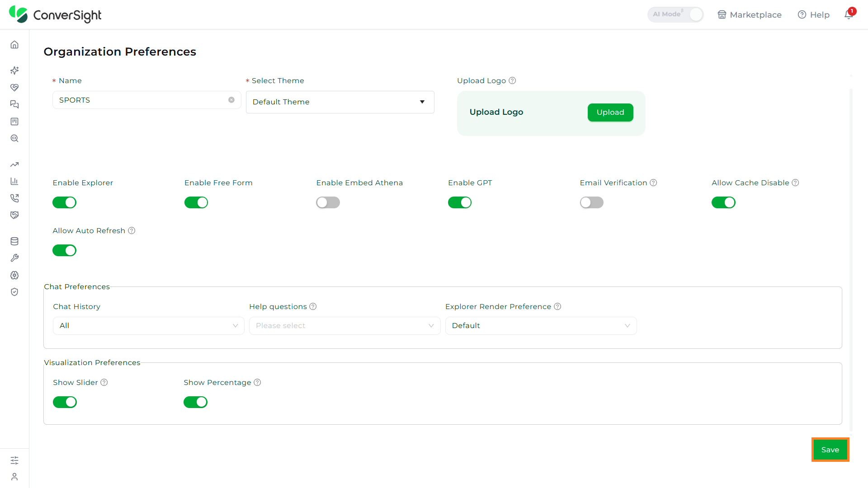Viewport: 868px width, 488px height.
Task: Show Explorer Render Preference info icon
Action: 557,306
